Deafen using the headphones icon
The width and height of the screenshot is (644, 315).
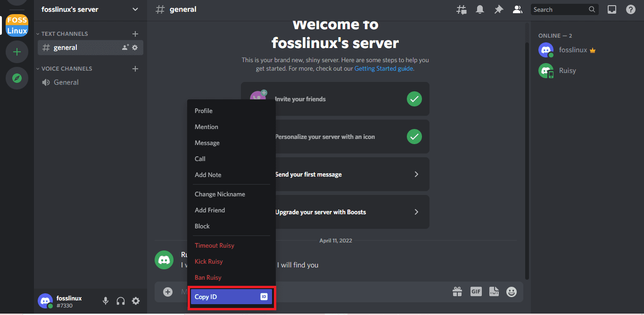pyautogui.click(x=121, y=301)
